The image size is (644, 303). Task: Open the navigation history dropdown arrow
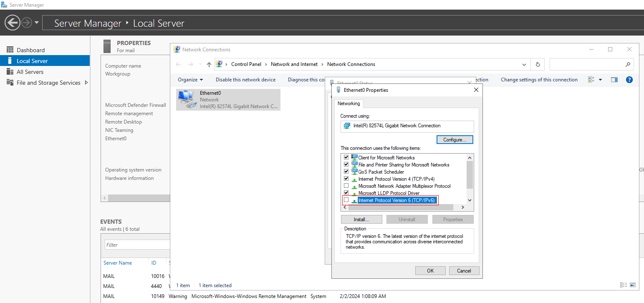coord(37,23)
